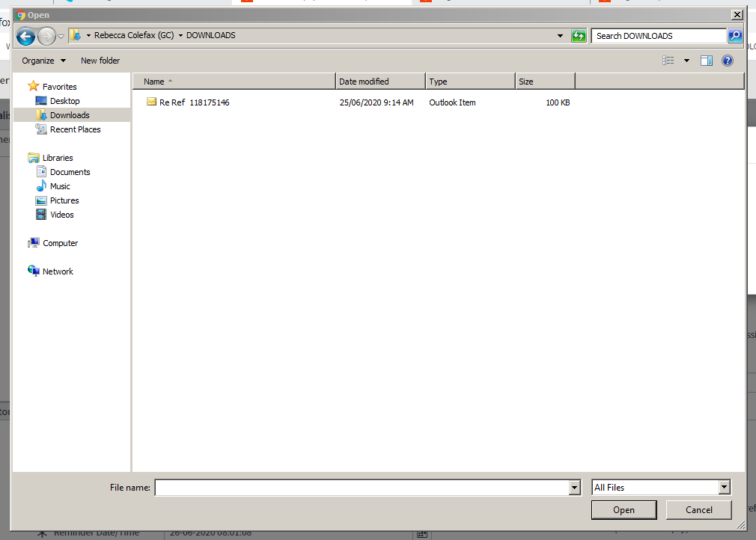The height and width of the screenshot is (540, 756).
Task: Open Videos library
Action: click(61, 215)
